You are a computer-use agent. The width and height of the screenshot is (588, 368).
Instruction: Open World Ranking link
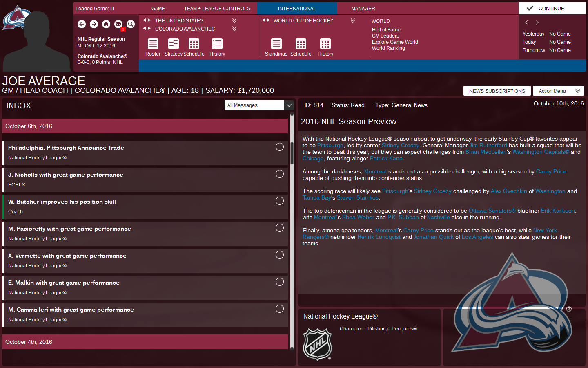coord(388,48)
